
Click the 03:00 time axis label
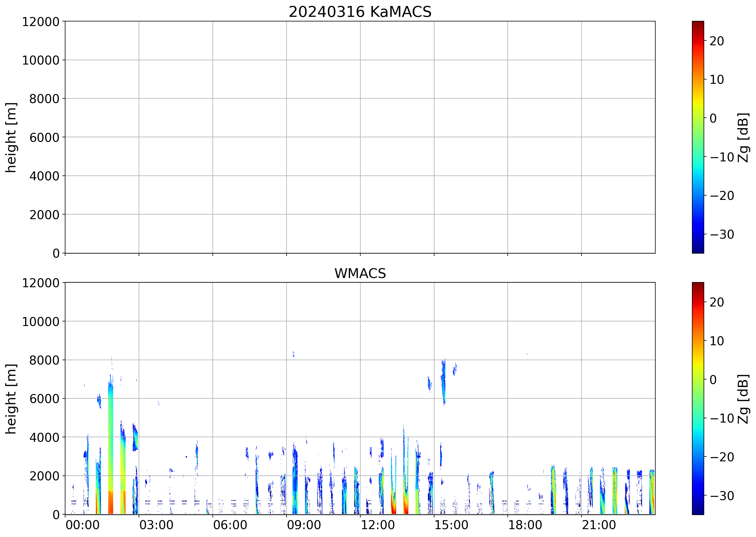point(156,525)
